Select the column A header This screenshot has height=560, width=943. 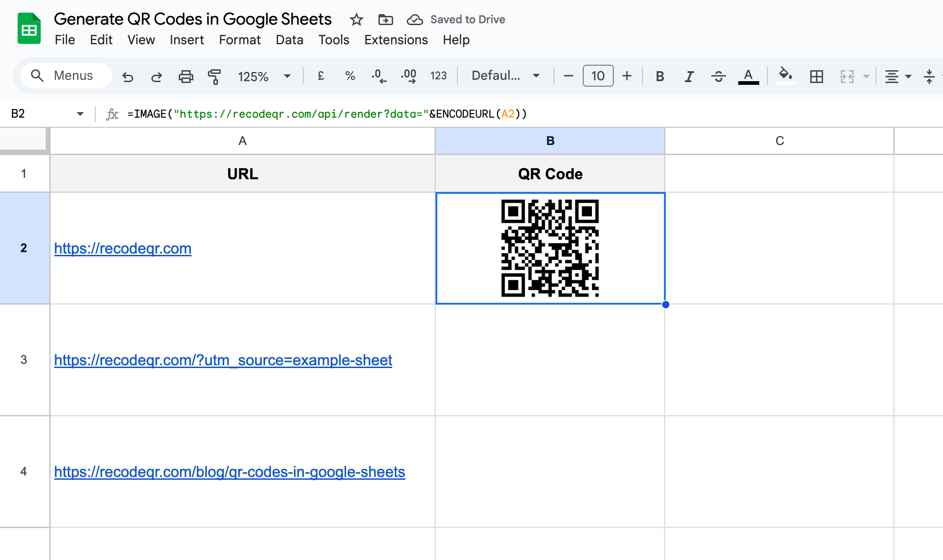click(x=242, y=140)
